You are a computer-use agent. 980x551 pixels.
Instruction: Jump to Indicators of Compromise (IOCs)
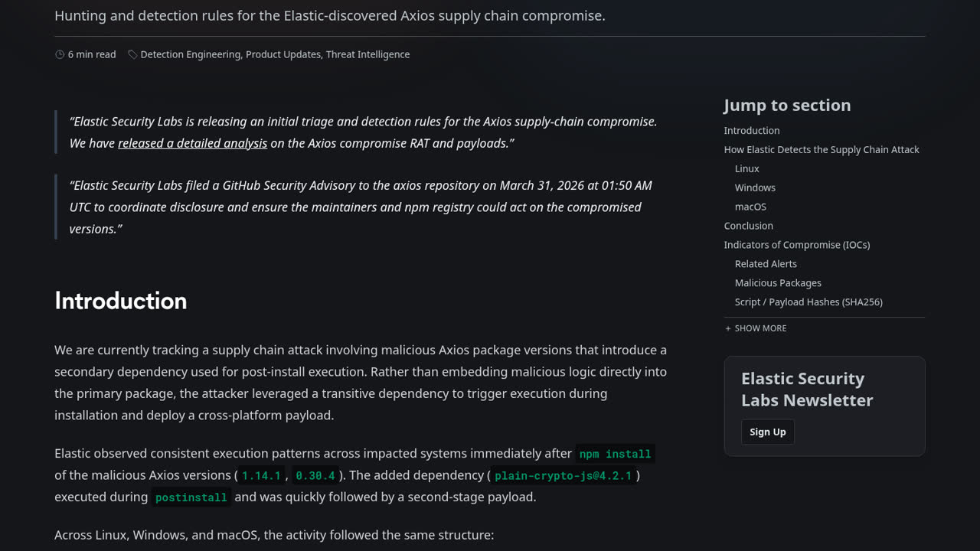[x=797, y=245]
